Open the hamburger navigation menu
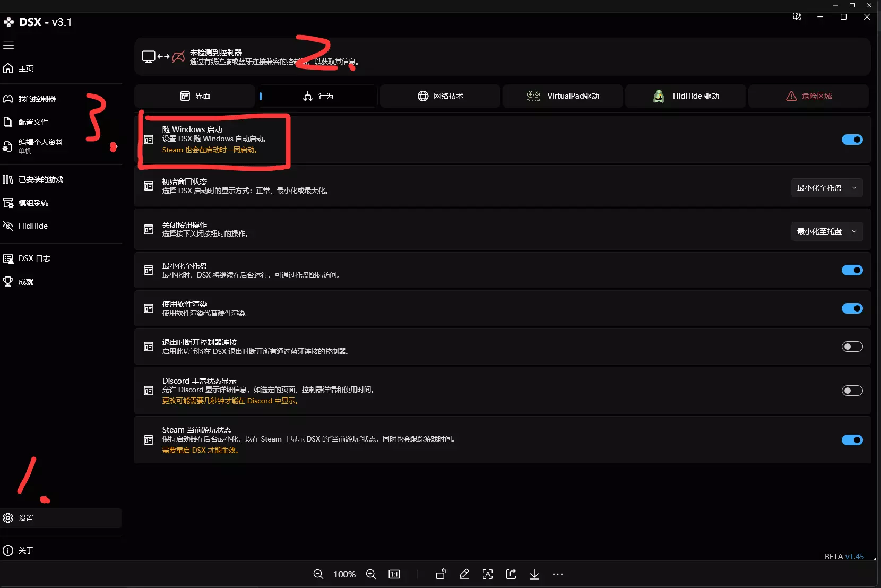The width and height of the screenshot is (881, 588). pyautogui.click(x=8, y=45)
